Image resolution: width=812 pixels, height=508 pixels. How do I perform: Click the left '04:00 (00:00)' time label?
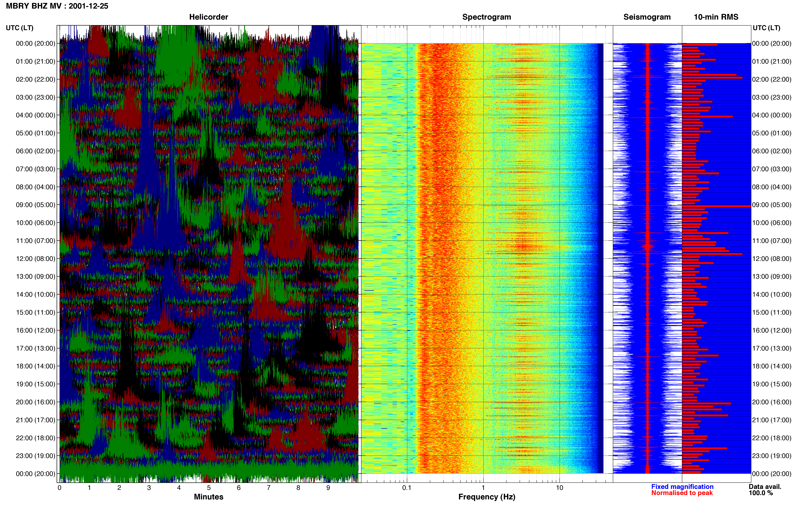click(36, 115)
